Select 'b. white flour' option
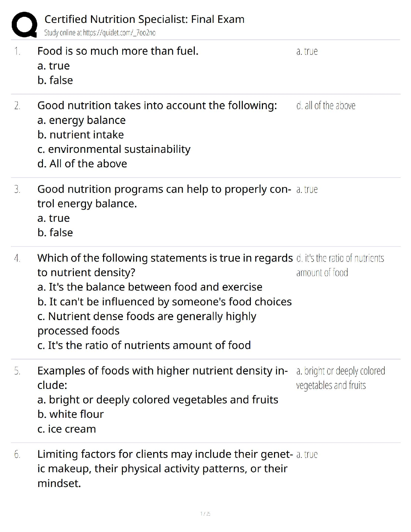 pyautogui.click(x=71, y=414)
